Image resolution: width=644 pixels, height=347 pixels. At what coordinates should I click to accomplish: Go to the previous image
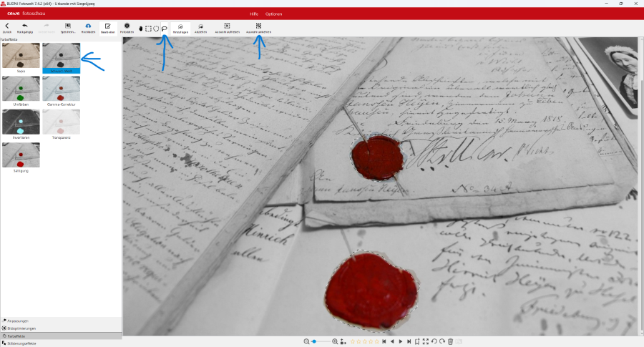coord(392,342)
